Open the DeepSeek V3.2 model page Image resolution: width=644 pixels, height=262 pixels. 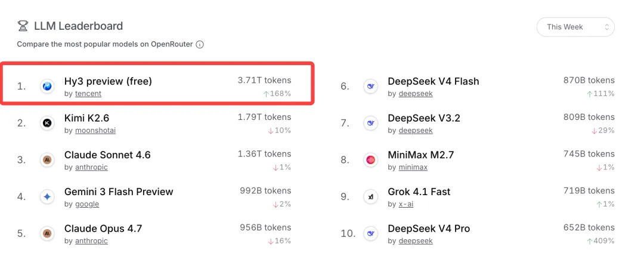coord(424,118)
